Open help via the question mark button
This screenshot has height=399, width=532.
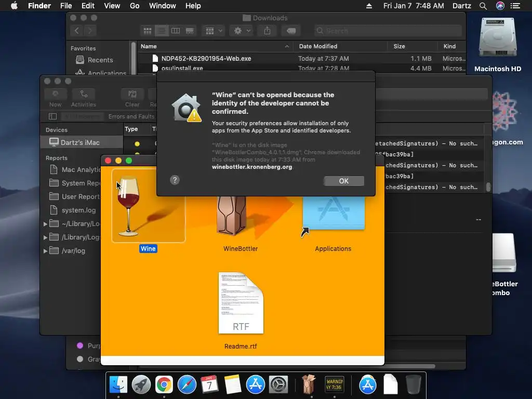pyautogui.click(x=175, y=180)
